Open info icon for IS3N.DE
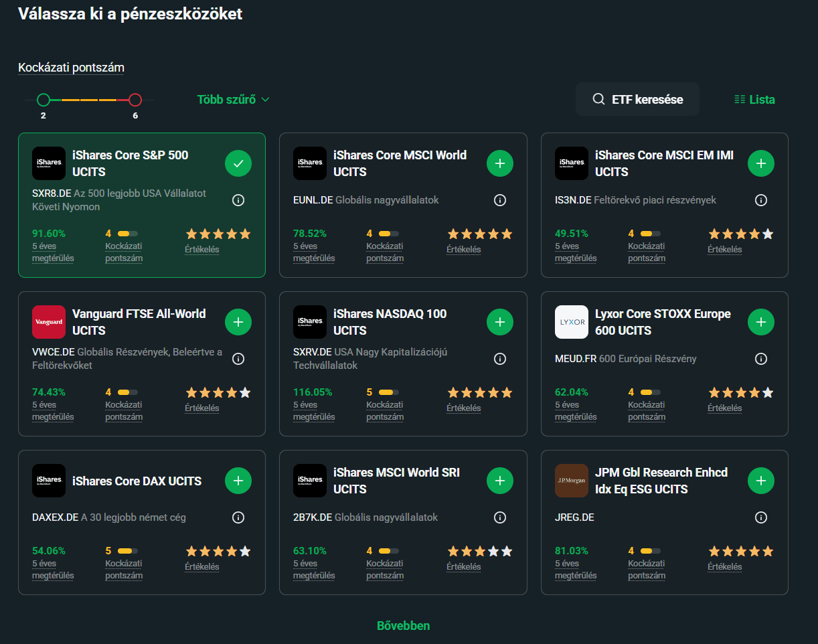Screen dimensions: 818x644 pos(761,200)
